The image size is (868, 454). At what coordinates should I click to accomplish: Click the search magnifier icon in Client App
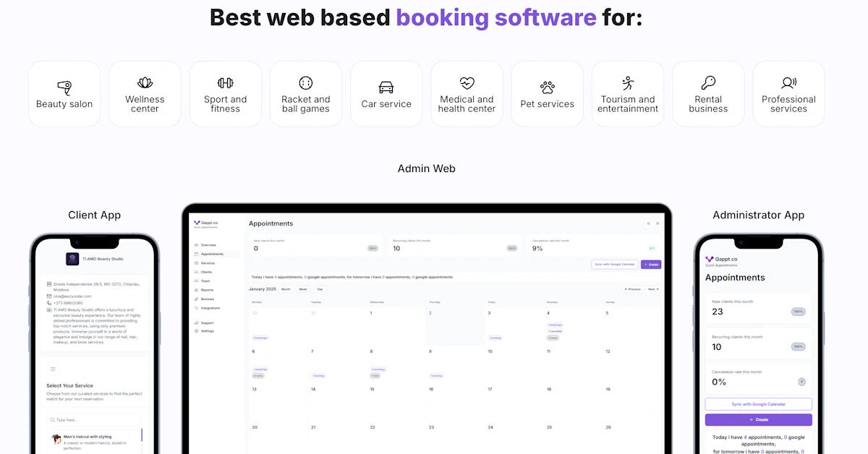[52, 419]
